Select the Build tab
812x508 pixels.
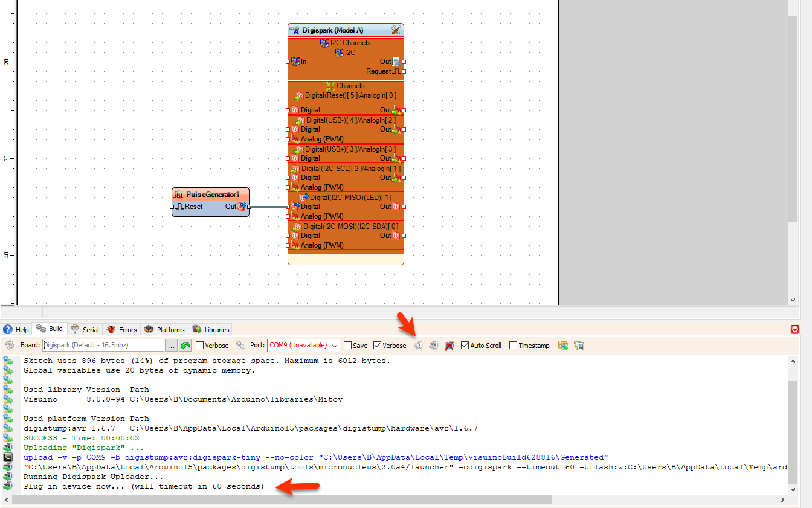point(50,329)
